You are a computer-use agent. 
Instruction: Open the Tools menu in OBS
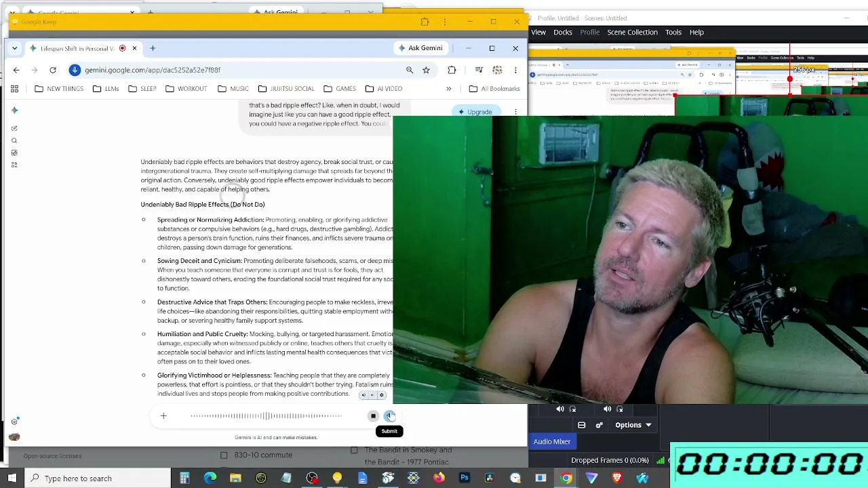point(673,32)
